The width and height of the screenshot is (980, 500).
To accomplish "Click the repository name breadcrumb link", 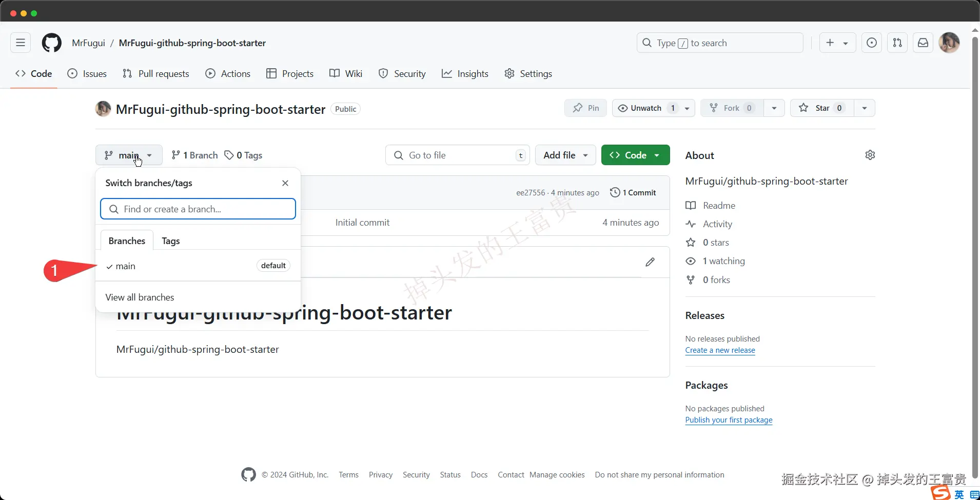I will (x=192, y=43).
